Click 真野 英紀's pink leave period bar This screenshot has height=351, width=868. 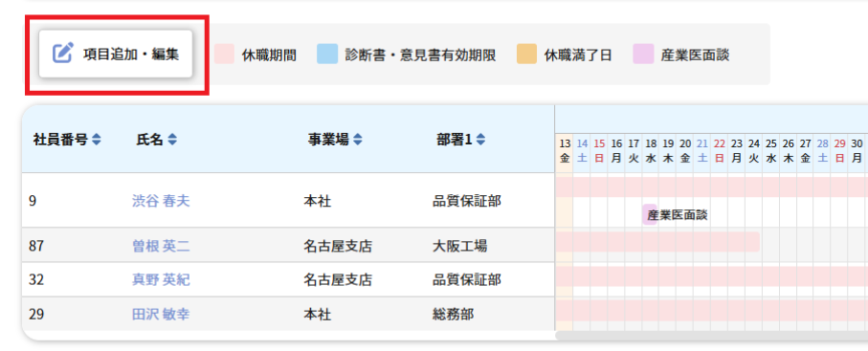[711, 276]
